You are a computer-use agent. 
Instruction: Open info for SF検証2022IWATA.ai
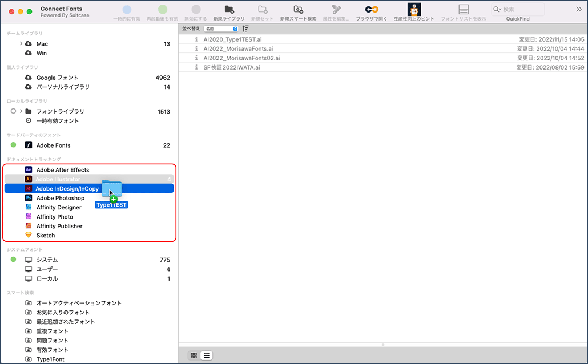click(x=196, y=67)
